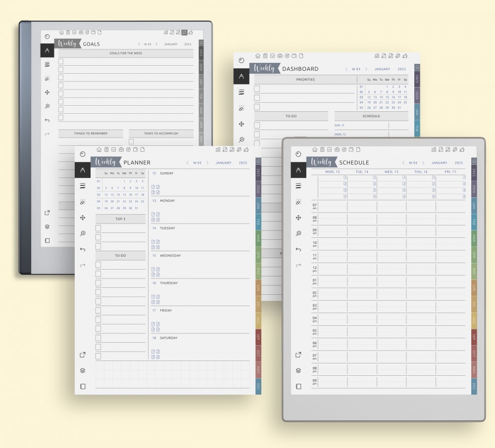Click the undo arrow in Schedule sidebar
495x448 pixels.
(298, 249)
